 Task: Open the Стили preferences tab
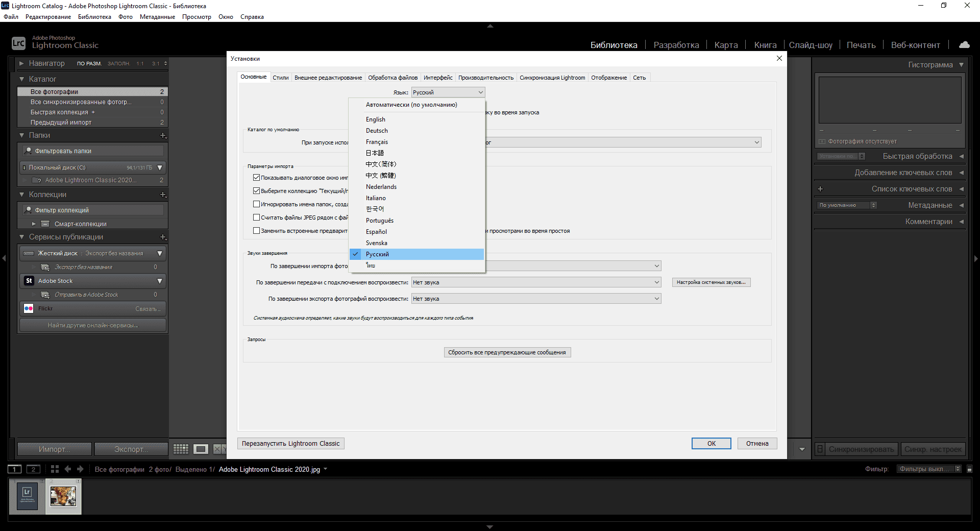click(281, 78)
